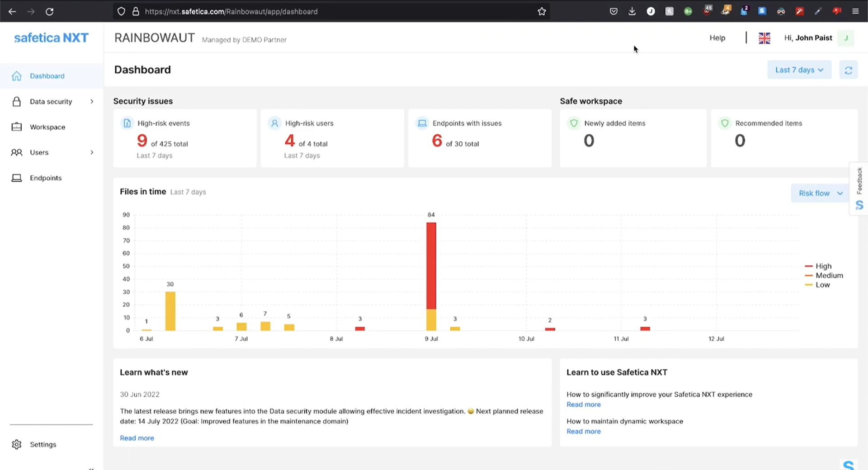Viewport: 868px width, 470px height.
Task: Toggle the High series in chart legend
Action: 823,266
